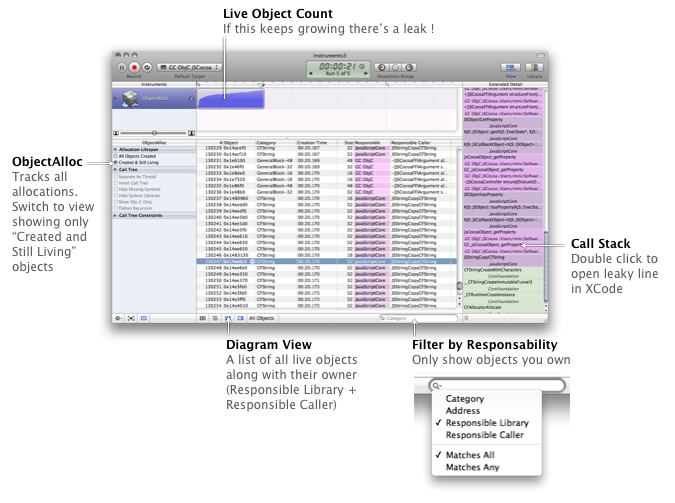675x503 pixels.
Task: Open the gear action menu at bottom left
Action: (119, 317)
